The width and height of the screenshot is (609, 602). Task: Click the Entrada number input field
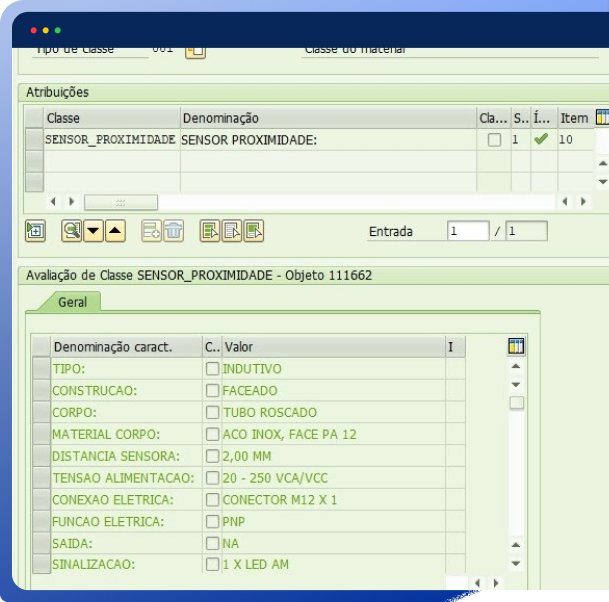point(467,231)
